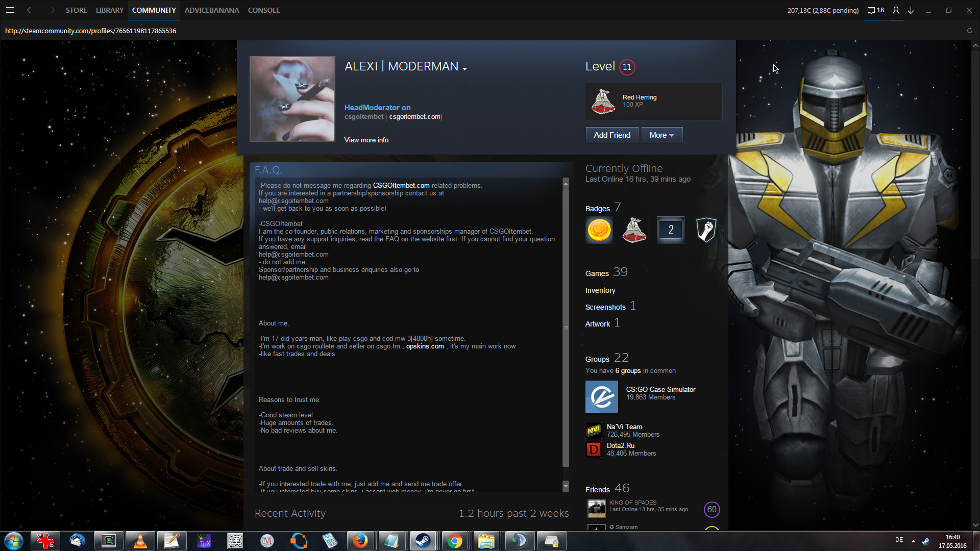Image resolution: width=980 pixels, height=551 pixels.
Task: Open the friends profile icon in header
Action: (x=896, y=10)
